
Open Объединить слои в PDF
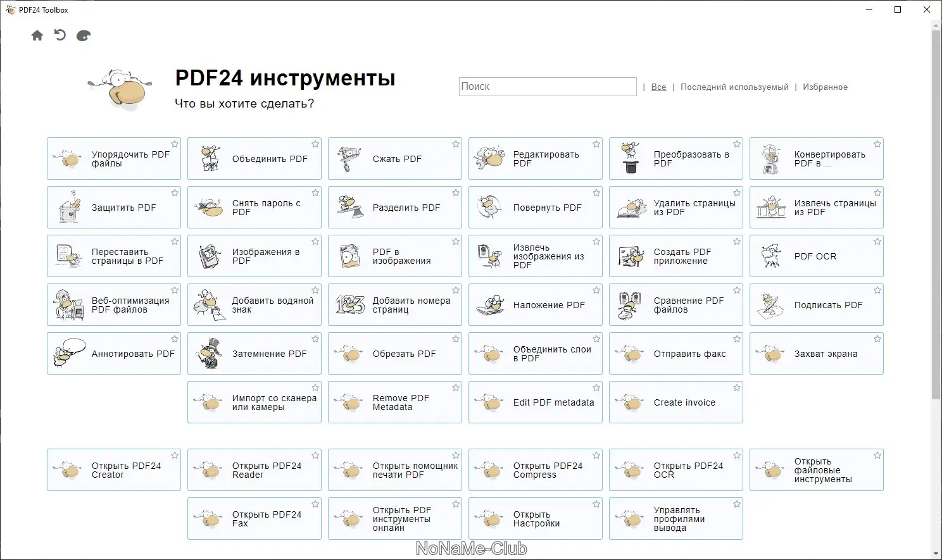536,354
